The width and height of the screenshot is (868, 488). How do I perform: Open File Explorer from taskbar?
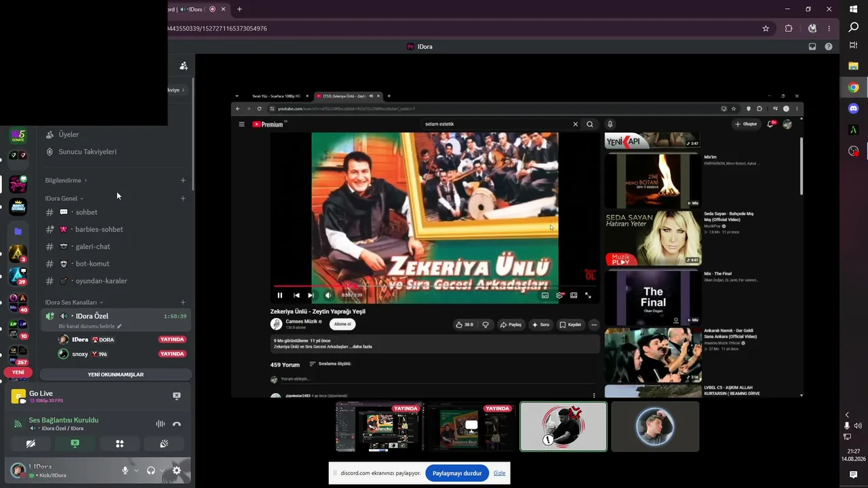coord(853,66)
